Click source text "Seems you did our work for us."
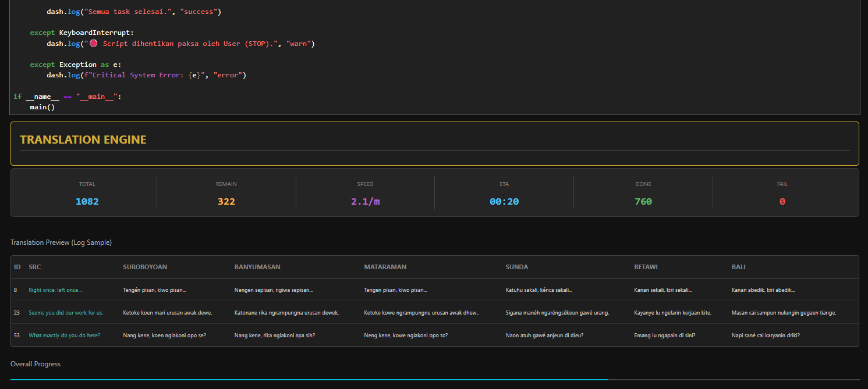The width and height of the screenshot is (868, 389). (66, 313)
